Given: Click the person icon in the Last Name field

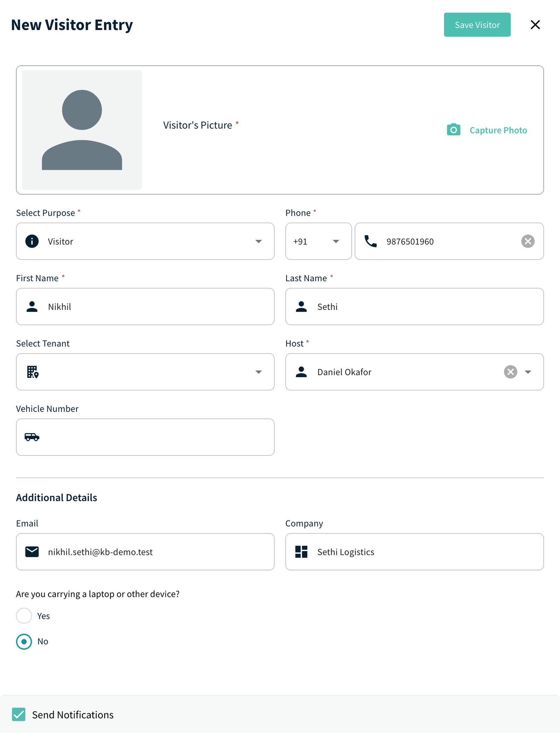Looking at the screenshot, I should click(301, 306).
